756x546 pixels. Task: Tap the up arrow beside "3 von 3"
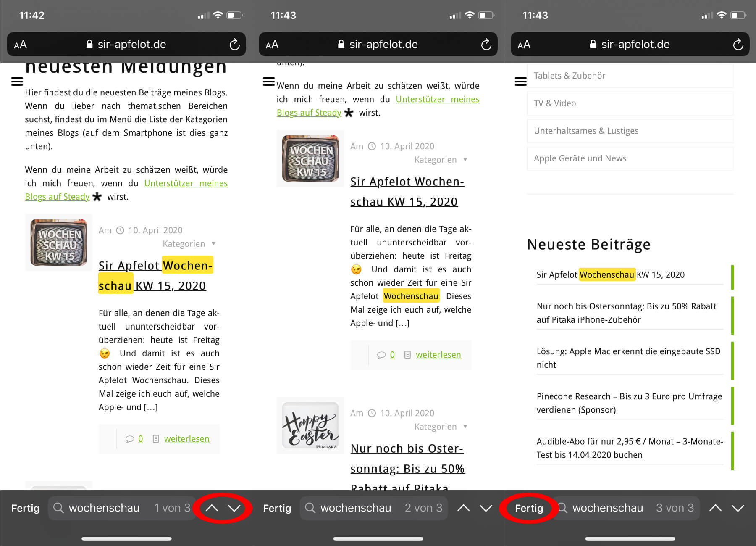coord(715,508)
